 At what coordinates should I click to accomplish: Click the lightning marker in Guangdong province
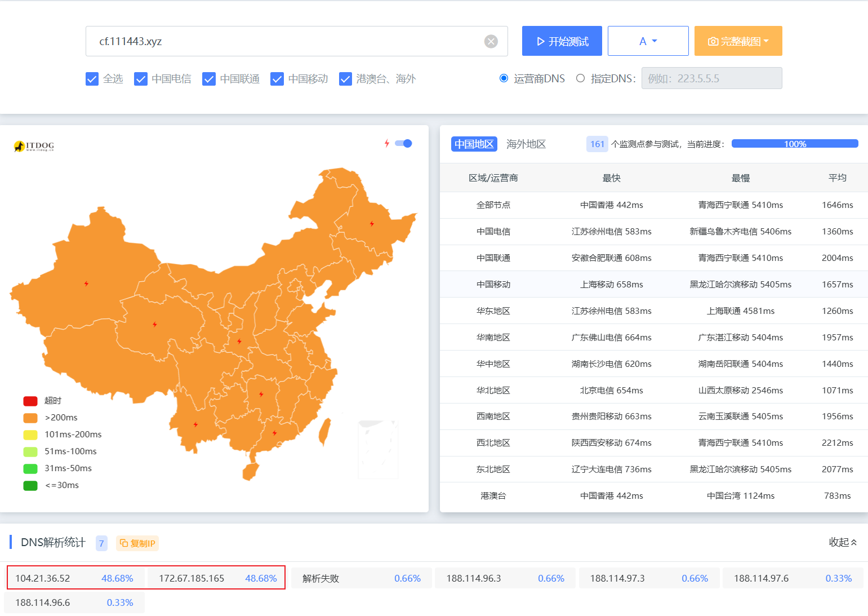tap(274, 433)
